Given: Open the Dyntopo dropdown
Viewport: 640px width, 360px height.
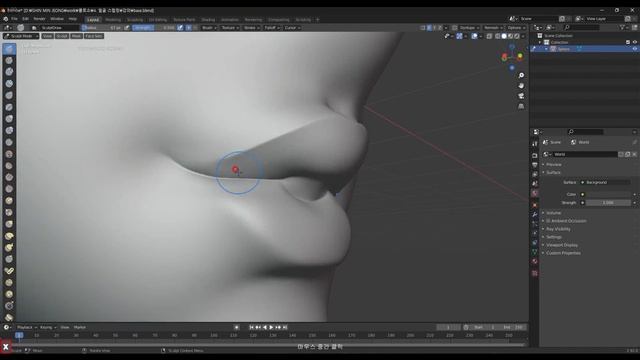Looking at the screenshot, I should (469, 28).
